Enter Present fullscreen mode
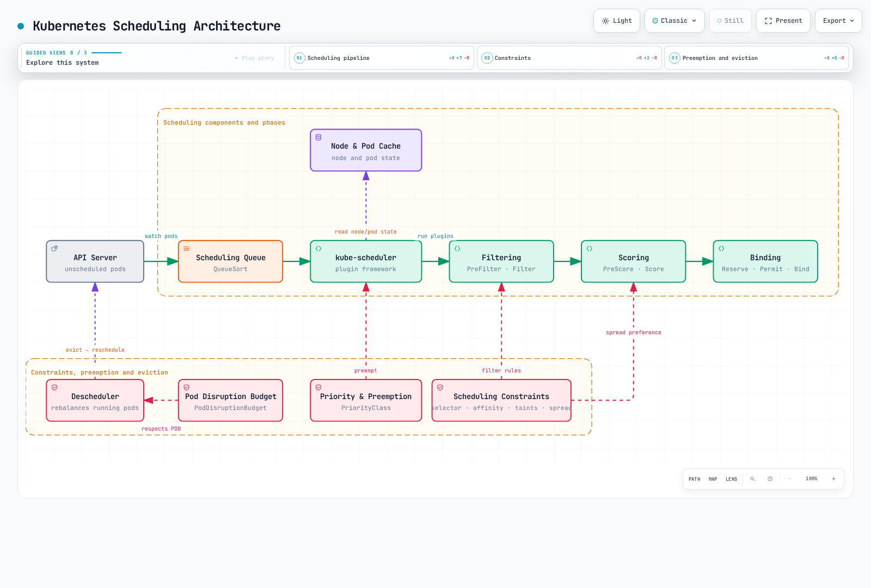This screenshot has width=871, height=588. tap(783, 21)
